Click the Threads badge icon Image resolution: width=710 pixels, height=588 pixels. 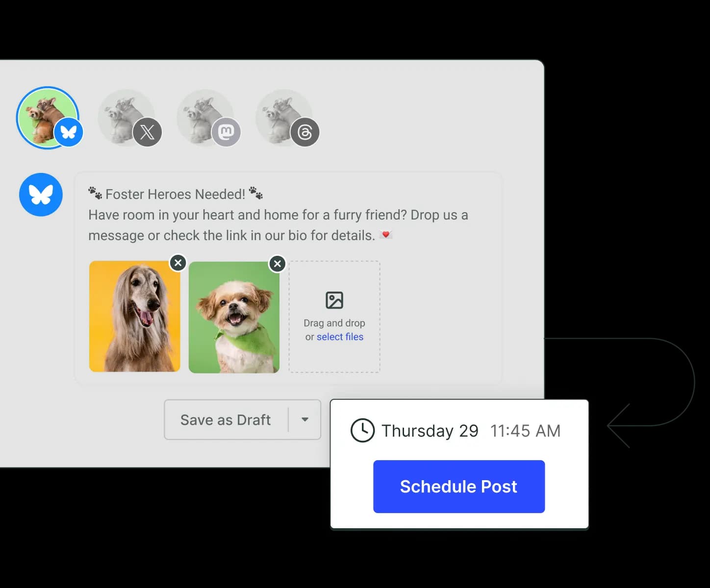point(305,132)
